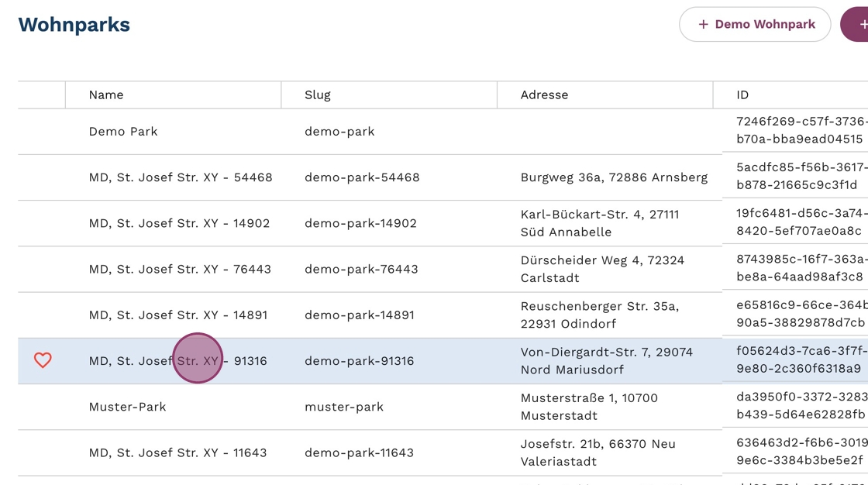Click the address "Karl-Bückart-Str. 4, 27111 Süd Annabelle"

click(600, 223)
